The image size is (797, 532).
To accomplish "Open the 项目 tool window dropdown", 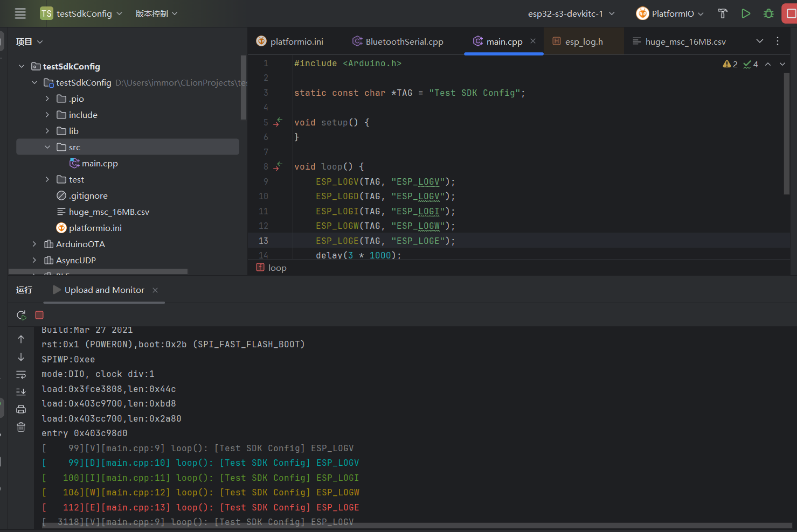I will coord(29,41).
